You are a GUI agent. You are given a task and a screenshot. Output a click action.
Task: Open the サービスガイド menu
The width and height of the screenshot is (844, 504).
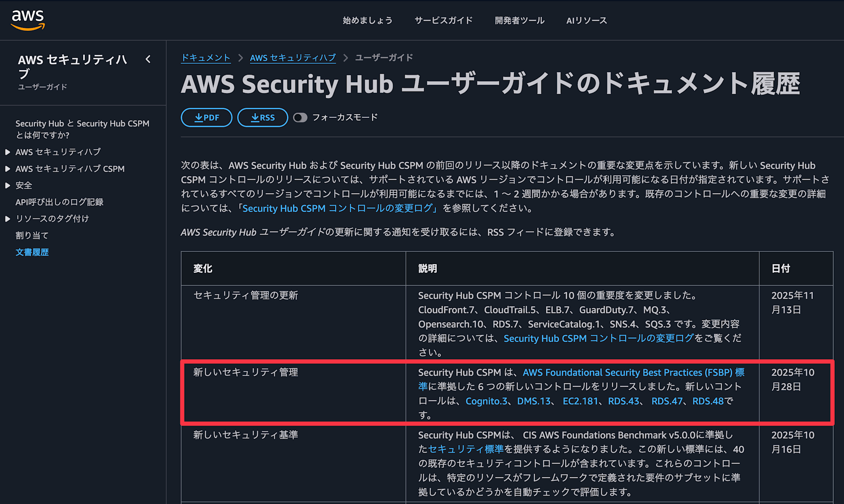[444, 20]
